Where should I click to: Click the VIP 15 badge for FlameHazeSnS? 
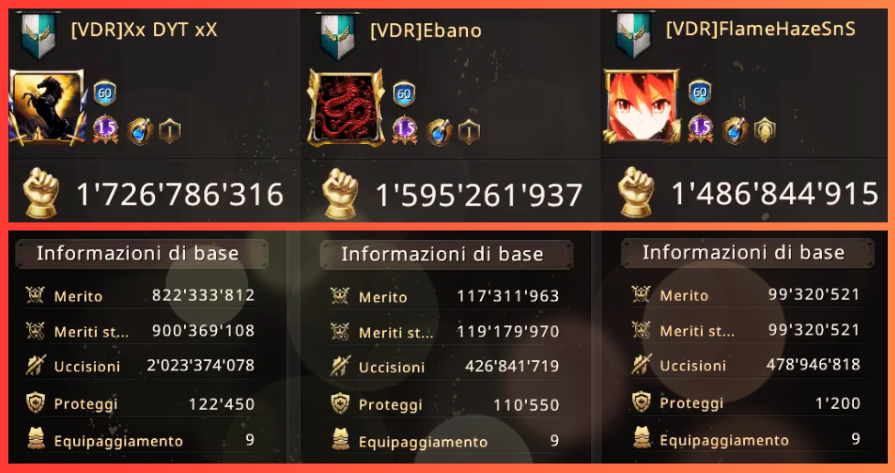coord(700,130)
